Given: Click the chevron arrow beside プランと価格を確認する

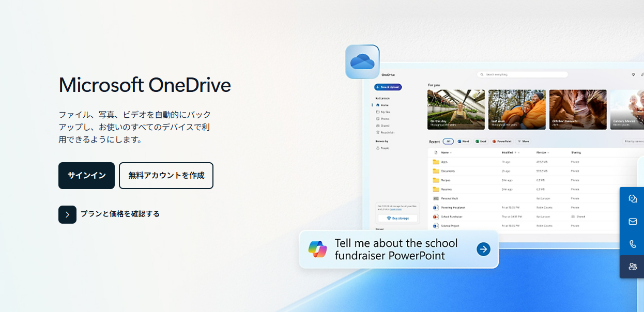Looking at the screenshot, I should [x=67, y=214].
